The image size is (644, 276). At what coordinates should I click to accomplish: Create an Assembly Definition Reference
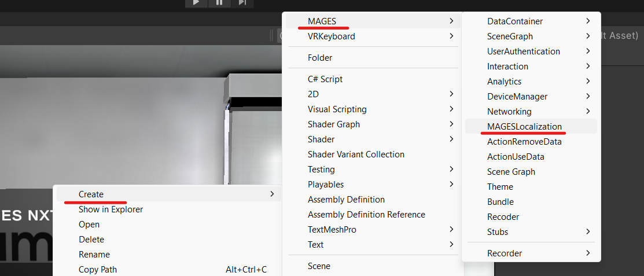pyautogui.click(x=373, y=215)
